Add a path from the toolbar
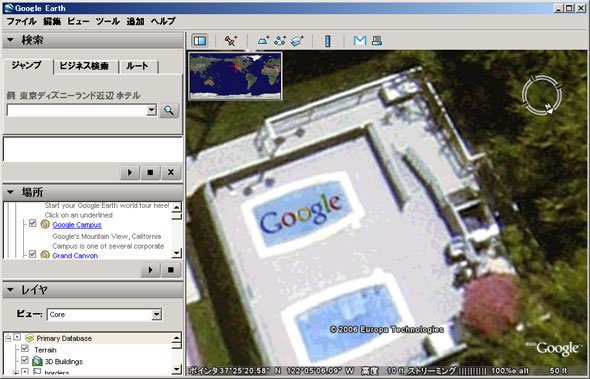The width and height of the screenshot is (590, 379). [280, 41]
